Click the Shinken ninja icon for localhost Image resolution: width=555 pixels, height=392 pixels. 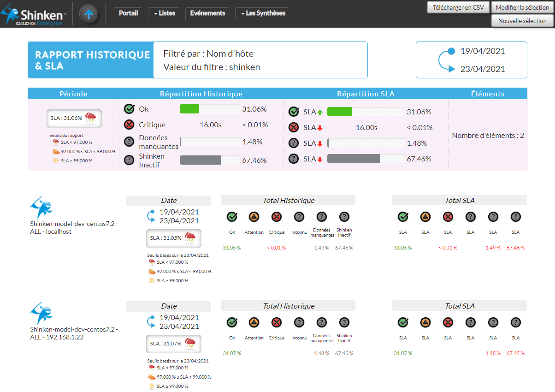click(x=41, y=208)
